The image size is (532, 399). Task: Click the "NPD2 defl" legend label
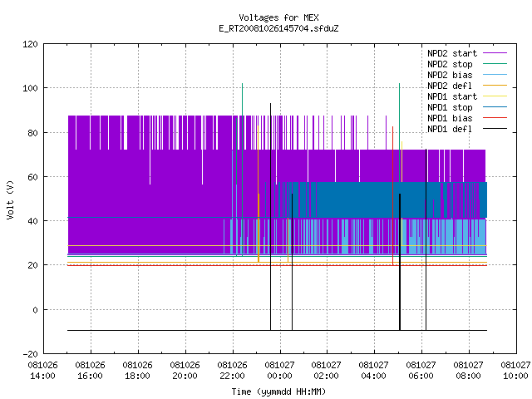(x=450, y=86)
